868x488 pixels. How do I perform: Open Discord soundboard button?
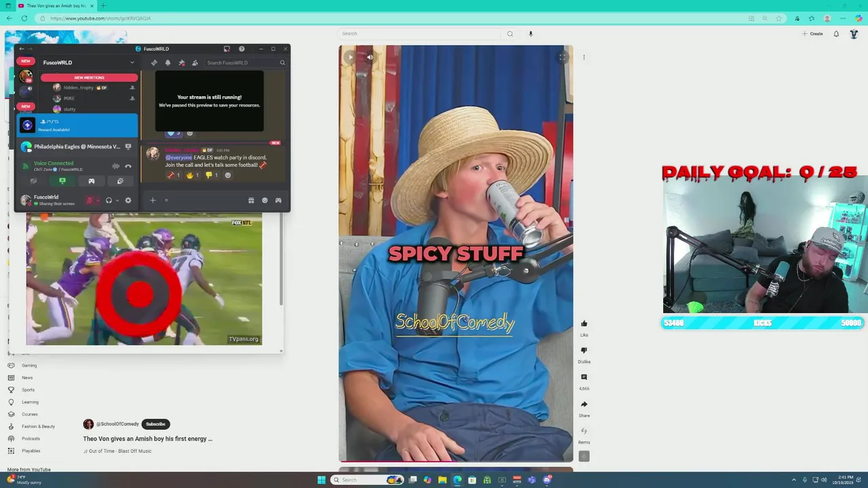click(120, 181)
